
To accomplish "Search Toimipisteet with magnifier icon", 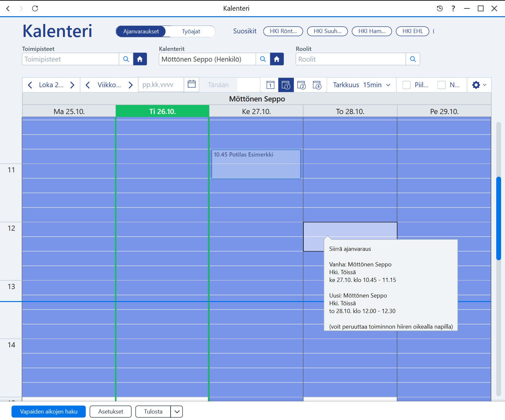I will 126,59.
